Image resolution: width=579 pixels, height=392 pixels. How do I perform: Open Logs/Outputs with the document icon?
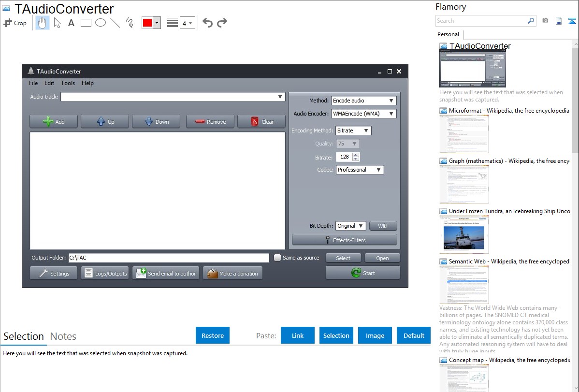click(x=105, y=274)
